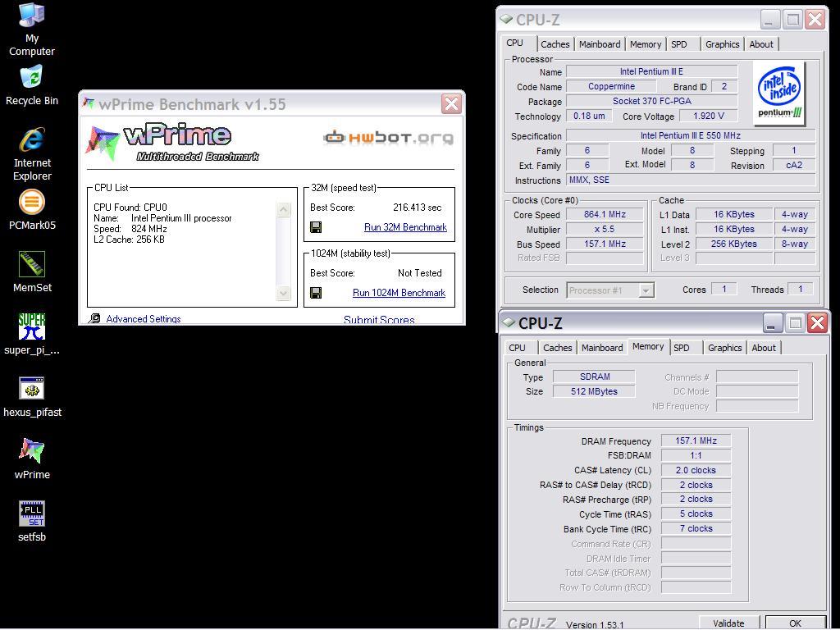
Task: Open Graphics tab in upper CPU-Z
Action: coord(722,44)
